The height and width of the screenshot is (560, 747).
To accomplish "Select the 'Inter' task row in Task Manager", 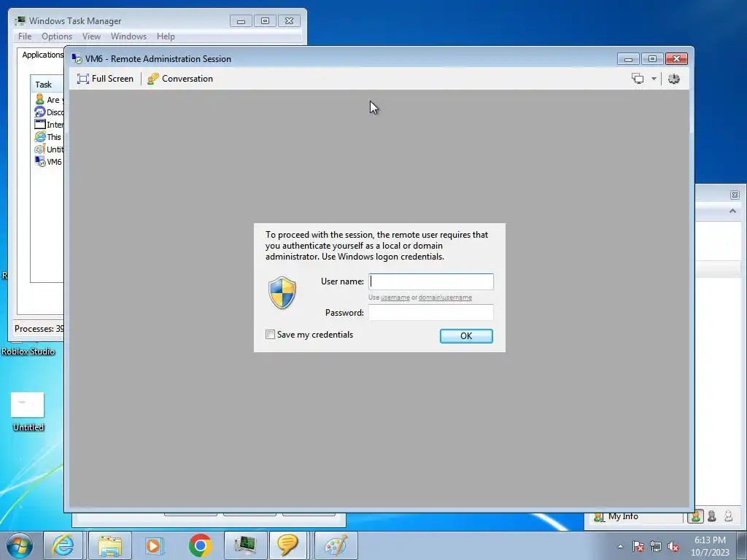I will [49, 124].
